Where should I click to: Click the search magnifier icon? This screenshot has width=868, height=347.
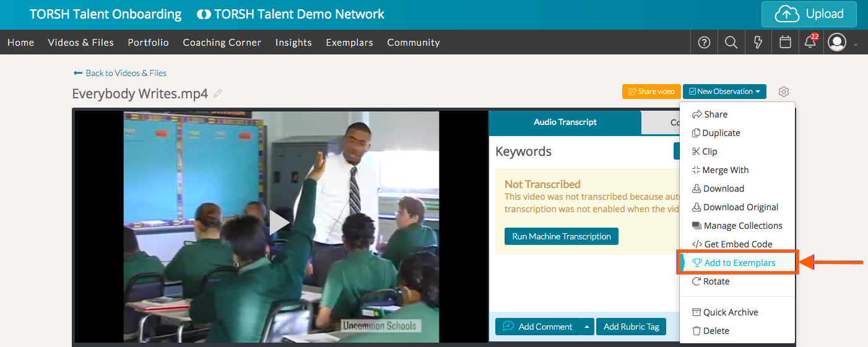(731, 43)
